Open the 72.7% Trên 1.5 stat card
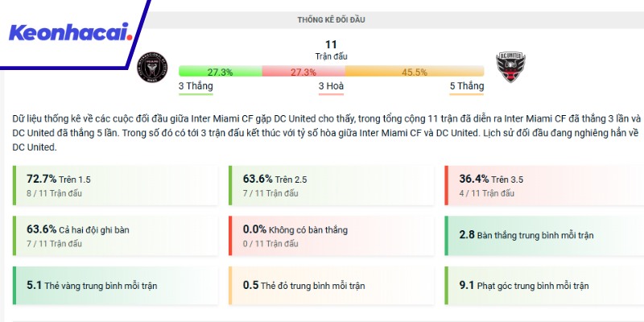Image resolution: width=644 pixels, height=322 pixels. coord(115,185)
